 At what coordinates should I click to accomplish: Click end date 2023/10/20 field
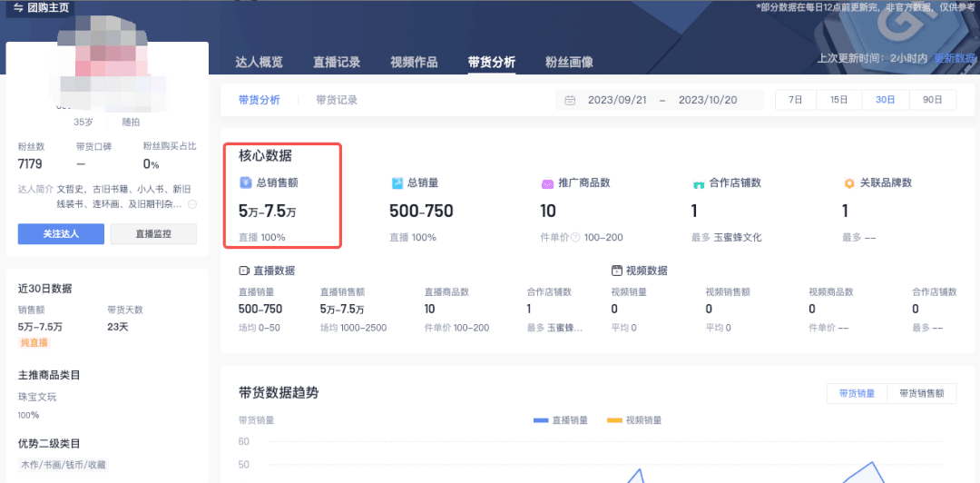click(708, 100)
